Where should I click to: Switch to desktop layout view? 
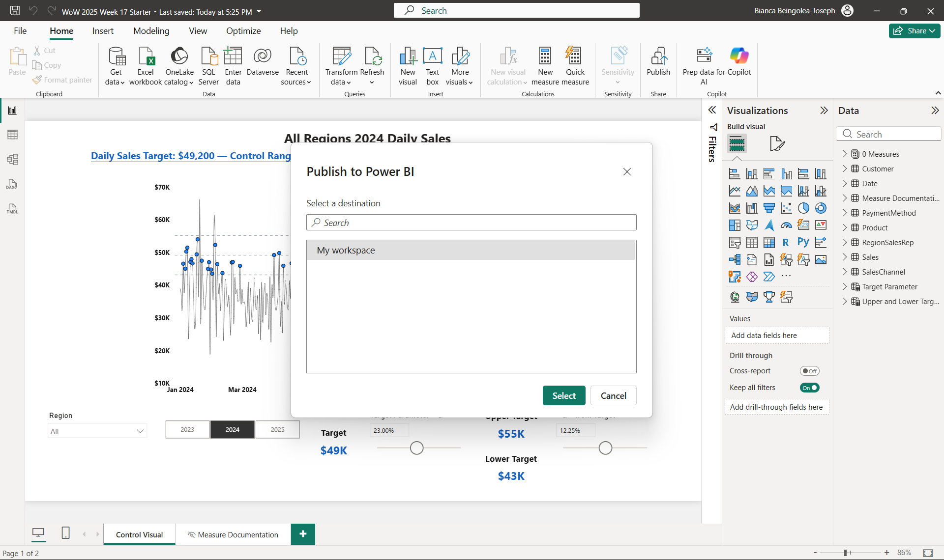point(38,533)
